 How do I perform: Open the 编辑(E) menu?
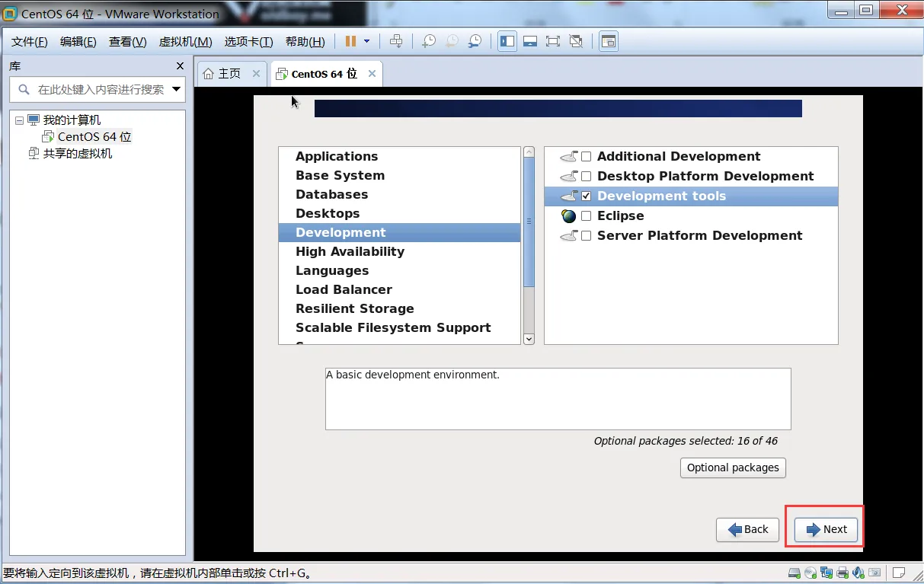pyautogui.click(x=78, y=41)
